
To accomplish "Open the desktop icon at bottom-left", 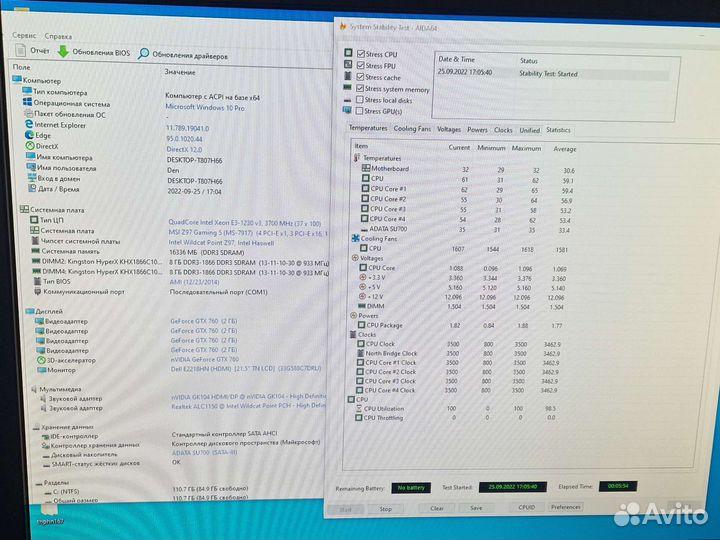I will [x=49, y=513].
